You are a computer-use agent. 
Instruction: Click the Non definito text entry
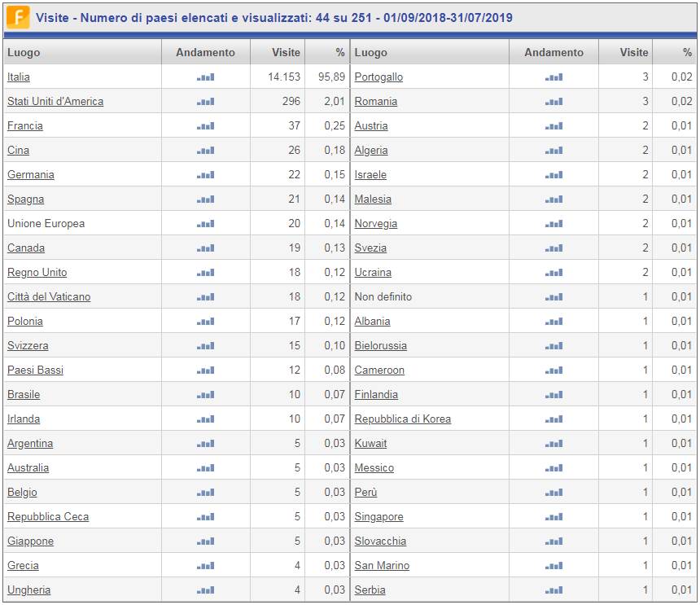pyautogui.click(x=383, y=296)
